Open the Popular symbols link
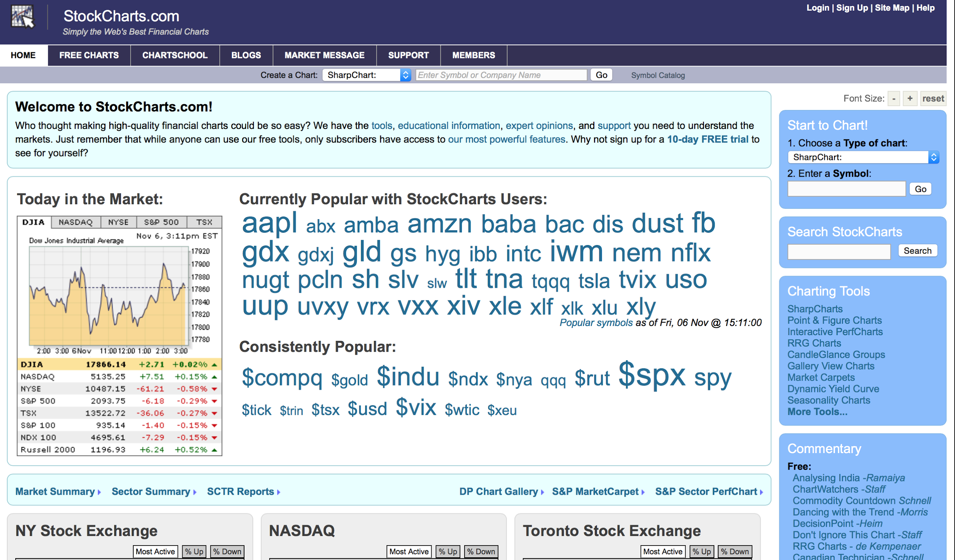This screenshot has height=560, width=955. click(x=596, y=323)
